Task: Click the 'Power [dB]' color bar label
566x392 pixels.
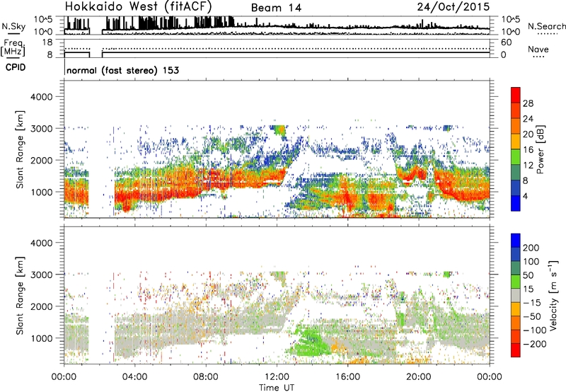Action: click(540, 149)
